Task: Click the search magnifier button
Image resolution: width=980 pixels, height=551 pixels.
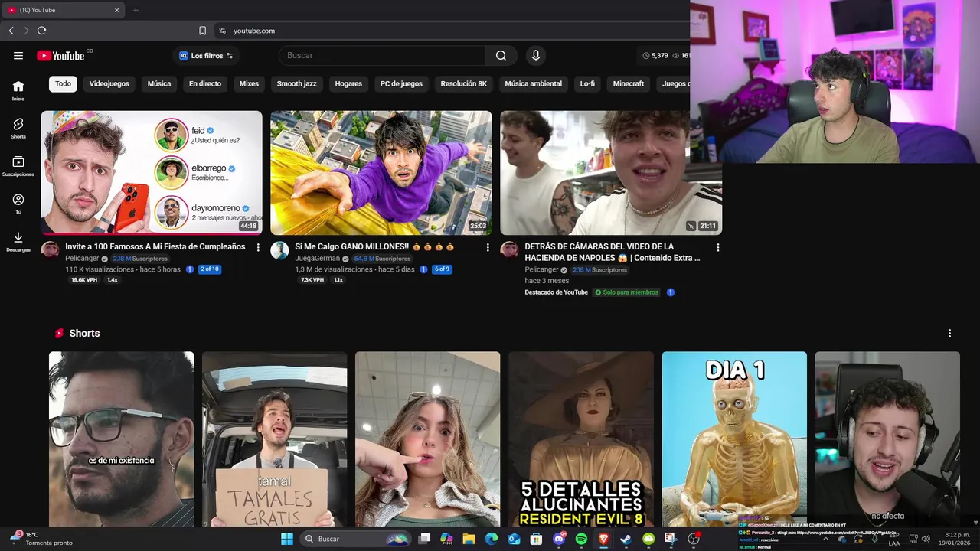Action: (x=501, y=55)
